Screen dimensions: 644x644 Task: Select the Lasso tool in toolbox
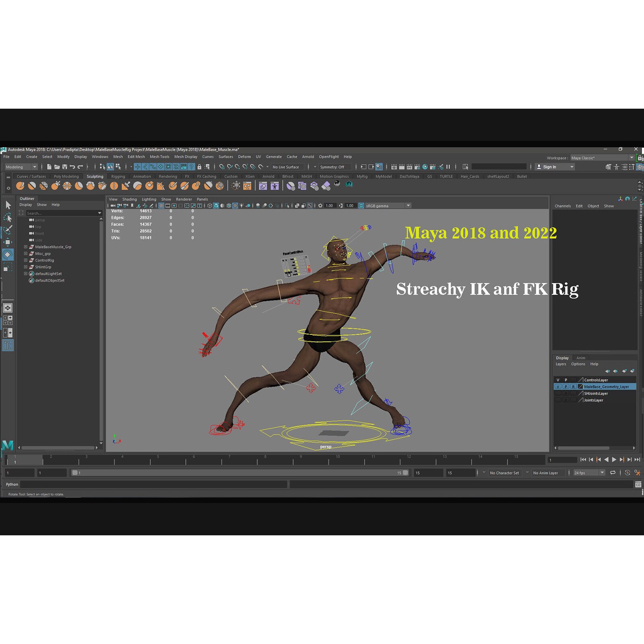8,218
